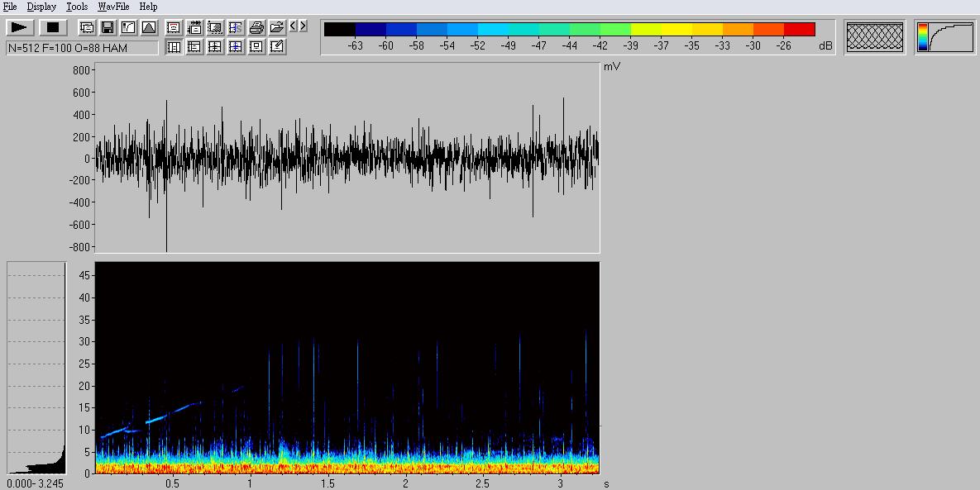Open the WavFile menu

point(113,7)
